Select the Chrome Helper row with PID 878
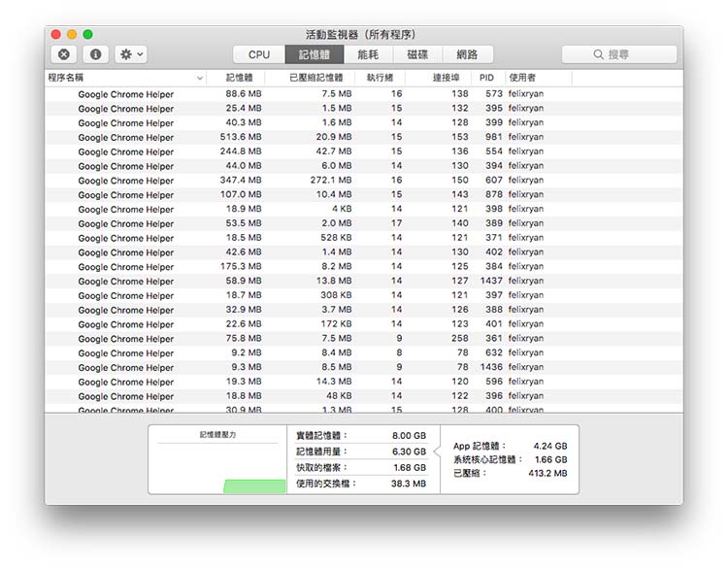This screenshot has width=728, height=569. [x=364, y=194]
